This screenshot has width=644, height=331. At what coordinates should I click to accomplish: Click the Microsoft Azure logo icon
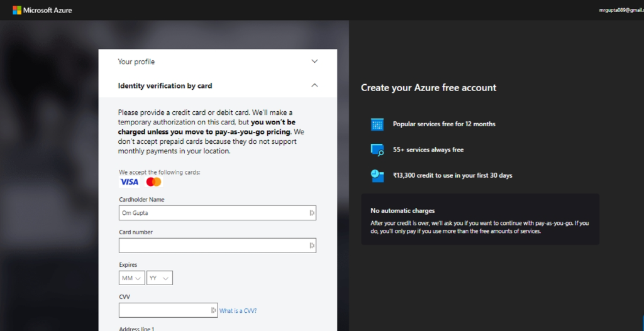[17, 10]
